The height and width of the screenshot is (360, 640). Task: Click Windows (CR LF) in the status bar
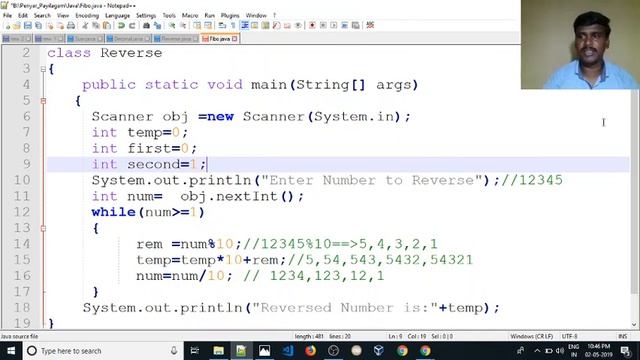point(531,336)
